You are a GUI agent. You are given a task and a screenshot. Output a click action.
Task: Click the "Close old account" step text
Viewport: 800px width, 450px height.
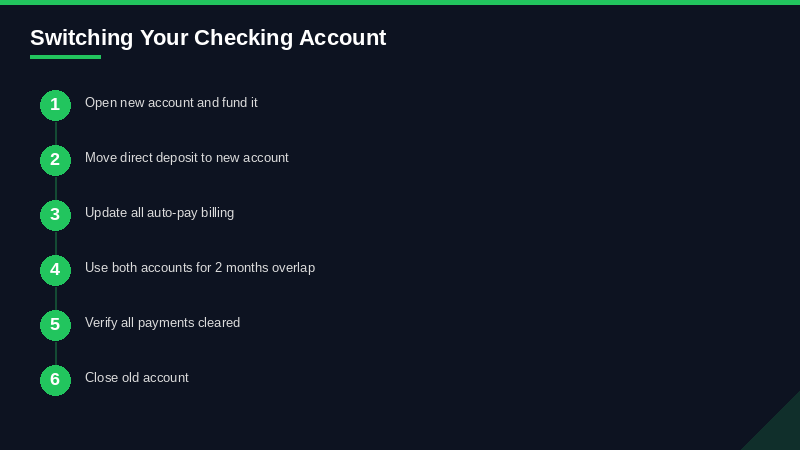coord(137,377)
